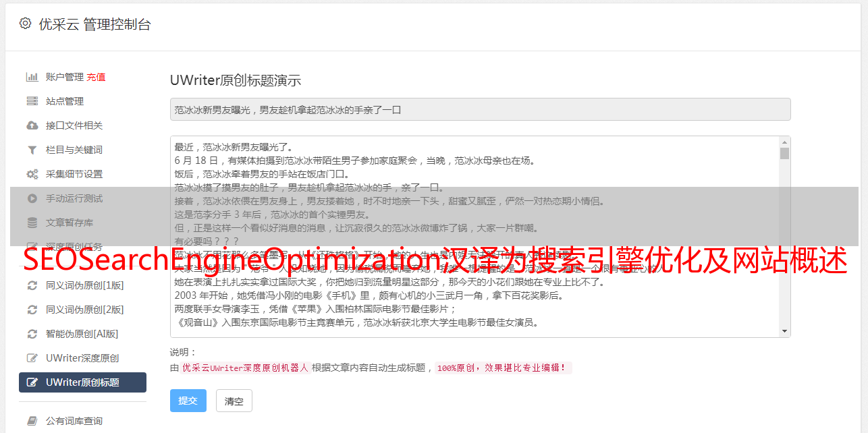Click the bar chart icon for 账户管理
Viewport: 868px width, 433px height.
pos(32,77)
